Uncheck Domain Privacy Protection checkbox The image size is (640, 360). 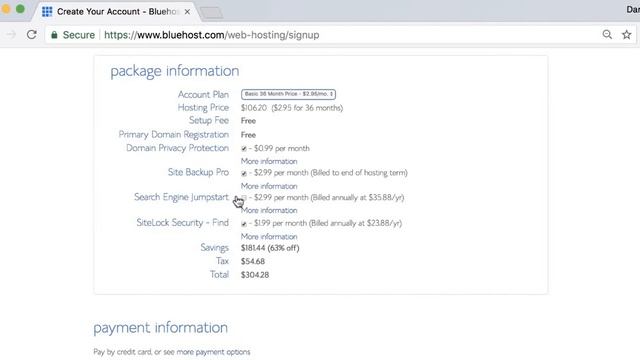coord(244,149)
